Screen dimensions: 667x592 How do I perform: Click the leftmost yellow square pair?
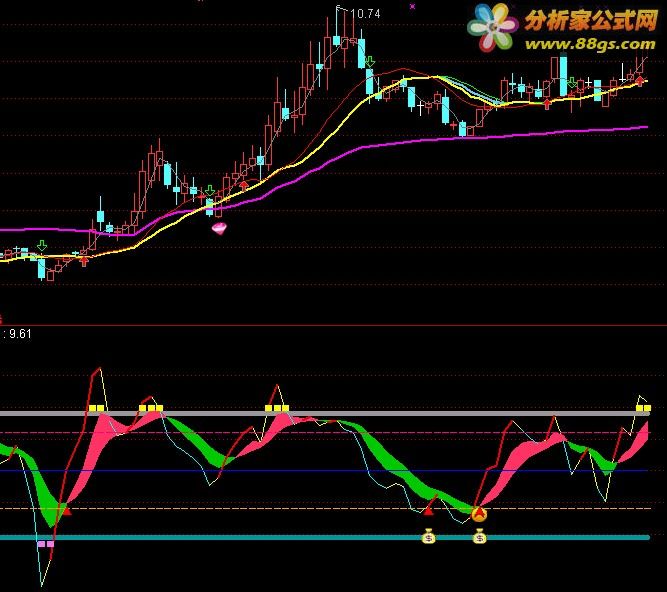(97, 408)
